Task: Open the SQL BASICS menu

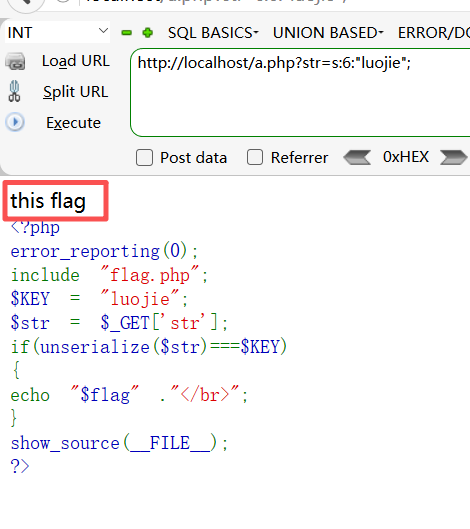Action: [213, 33]
